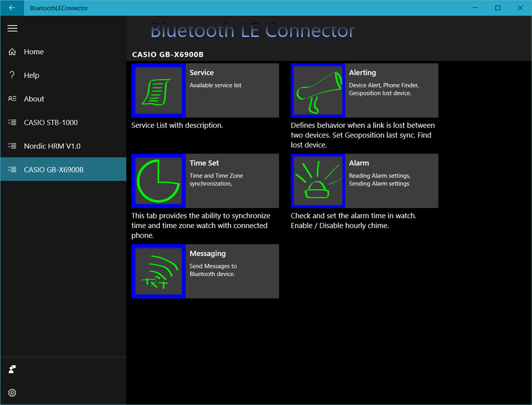Click the back arrow in the title bar
Image resolution: width=532 pixels, height=405 pixels.
11,8
